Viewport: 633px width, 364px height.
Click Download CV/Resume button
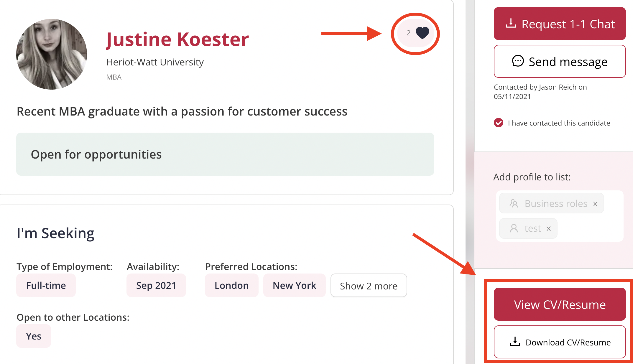click(560, 342)
